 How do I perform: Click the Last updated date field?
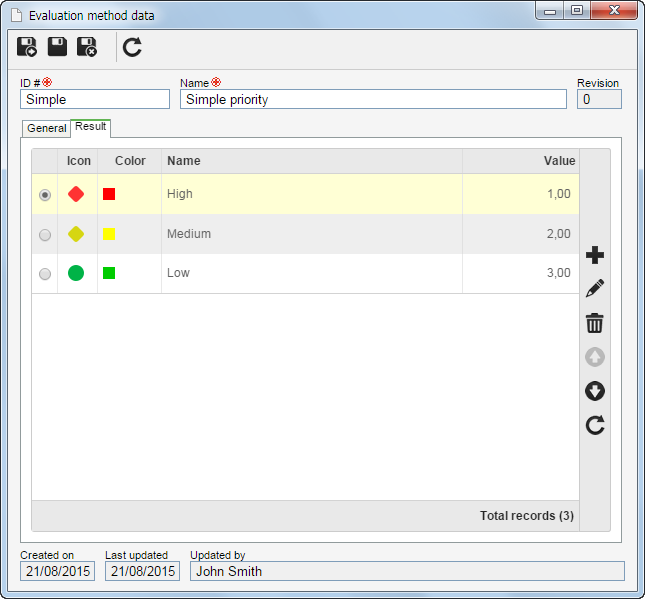coord(142,571)
